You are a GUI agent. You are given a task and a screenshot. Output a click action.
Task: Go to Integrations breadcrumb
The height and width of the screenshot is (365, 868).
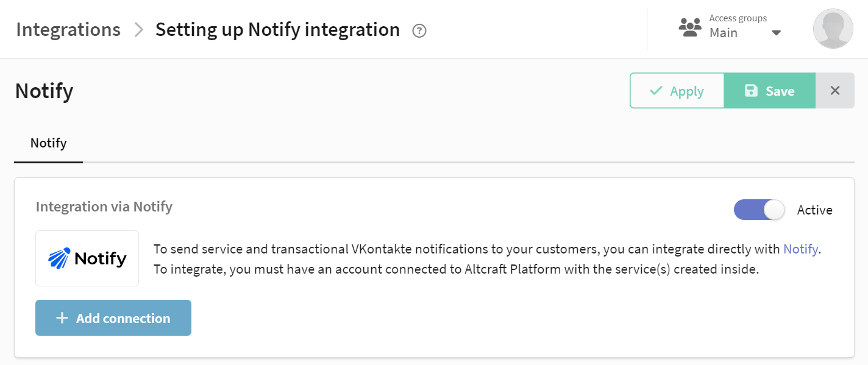click(x=68, y=29)
